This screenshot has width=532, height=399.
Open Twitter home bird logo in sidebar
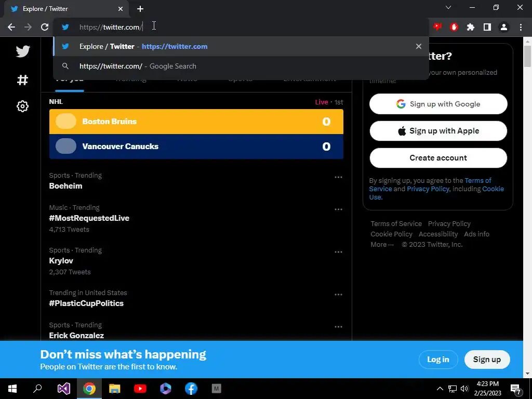[x=23, y=51]
